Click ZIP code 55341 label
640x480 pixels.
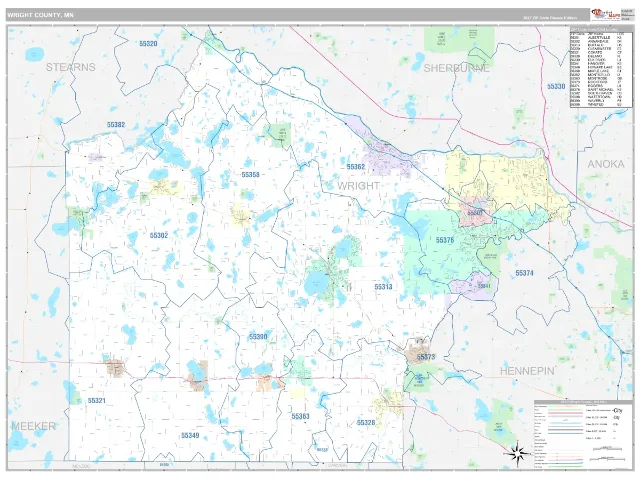484,286
